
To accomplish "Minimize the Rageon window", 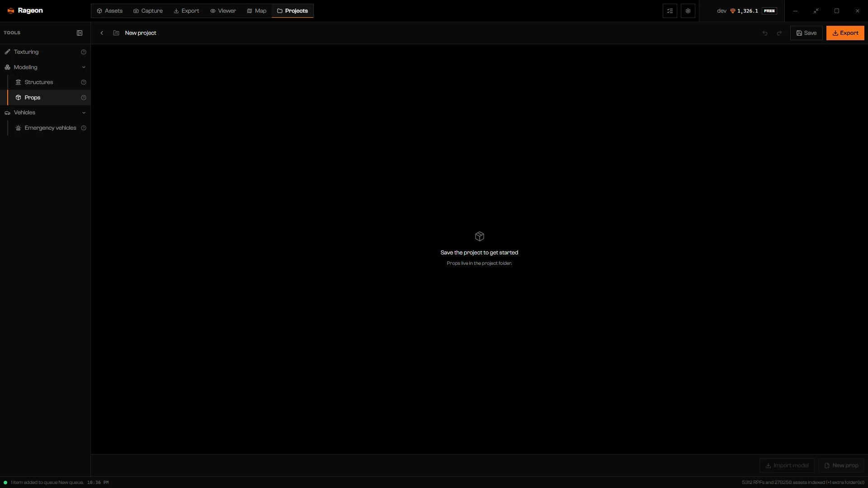I will coord(795,11).
